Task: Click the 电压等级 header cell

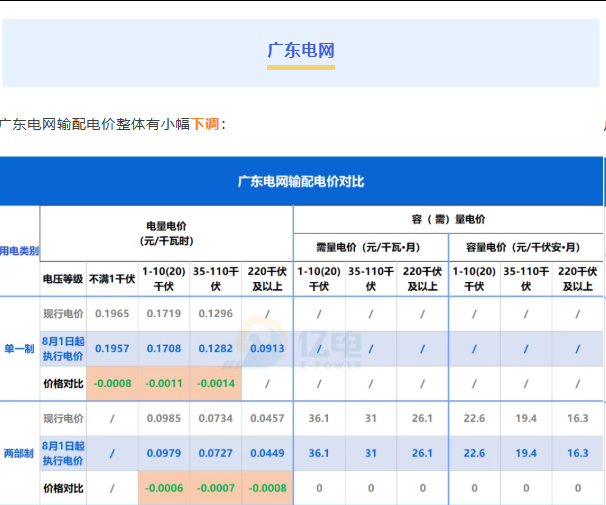Action: 63,279
